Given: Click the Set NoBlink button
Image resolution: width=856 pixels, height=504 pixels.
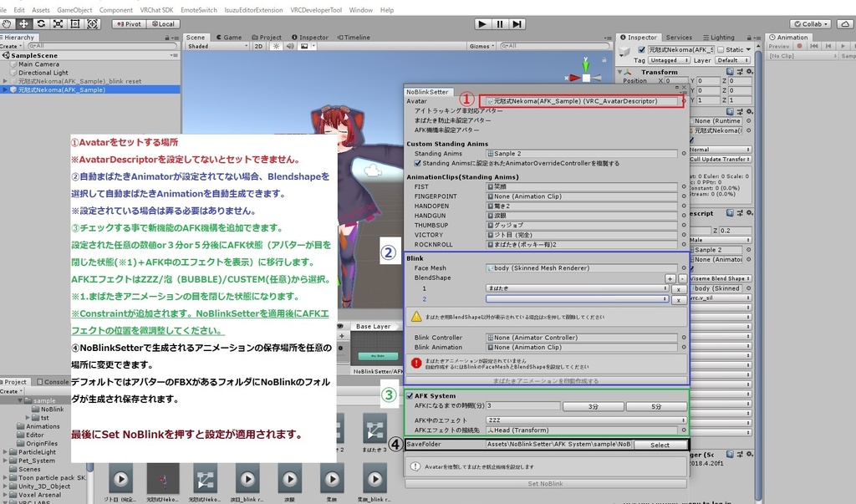Looking at the screenshot, I should pyautogui.click(x=545, y=484).
